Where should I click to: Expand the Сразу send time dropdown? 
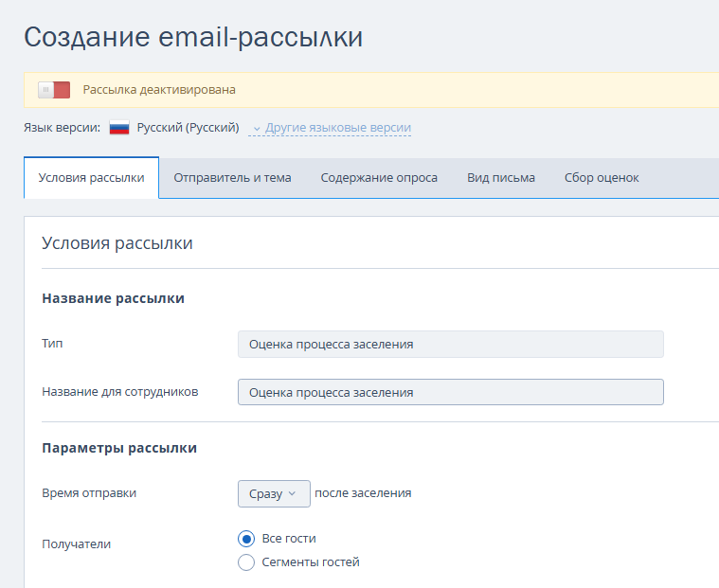[x=274, y=493]
